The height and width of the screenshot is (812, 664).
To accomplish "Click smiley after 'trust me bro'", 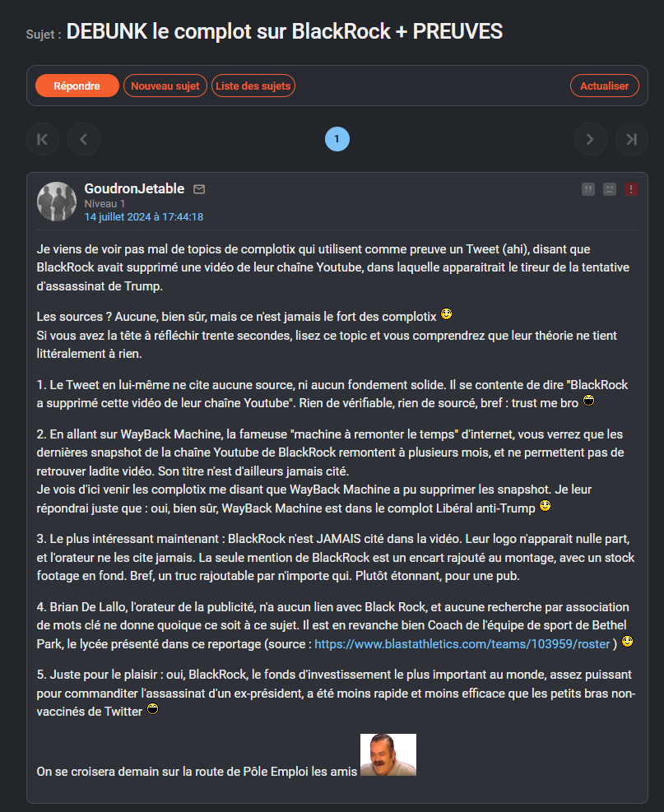I will [x=589, y=401].
